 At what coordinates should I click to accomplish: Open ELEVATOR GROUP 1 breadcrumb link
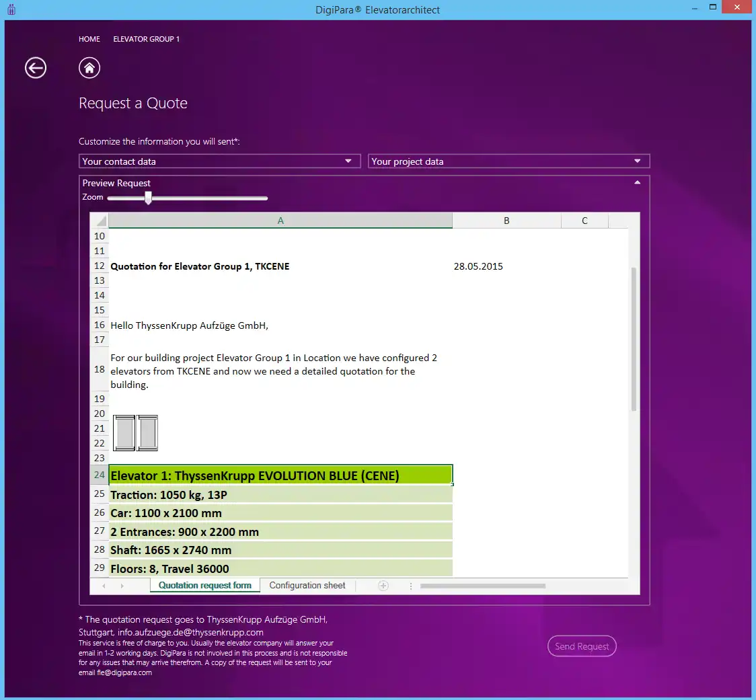pos(146,39)
